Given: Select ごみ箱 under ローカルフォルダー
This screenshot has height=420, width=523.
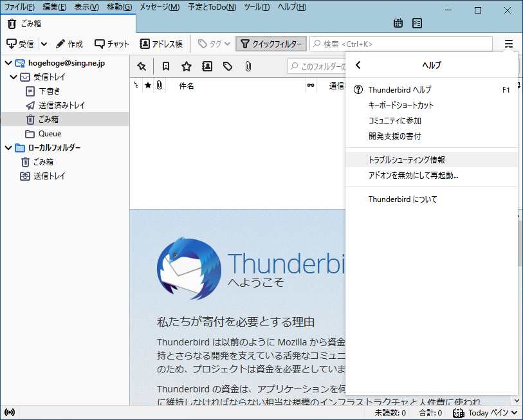Looking at the screenshot, I should [x=65, y=162].
